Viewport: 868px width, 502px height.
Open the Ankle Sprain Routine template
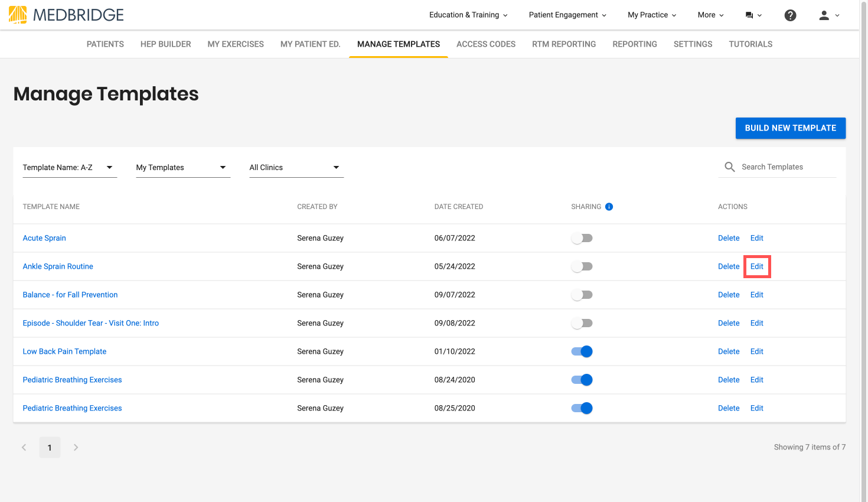[58, 266]
